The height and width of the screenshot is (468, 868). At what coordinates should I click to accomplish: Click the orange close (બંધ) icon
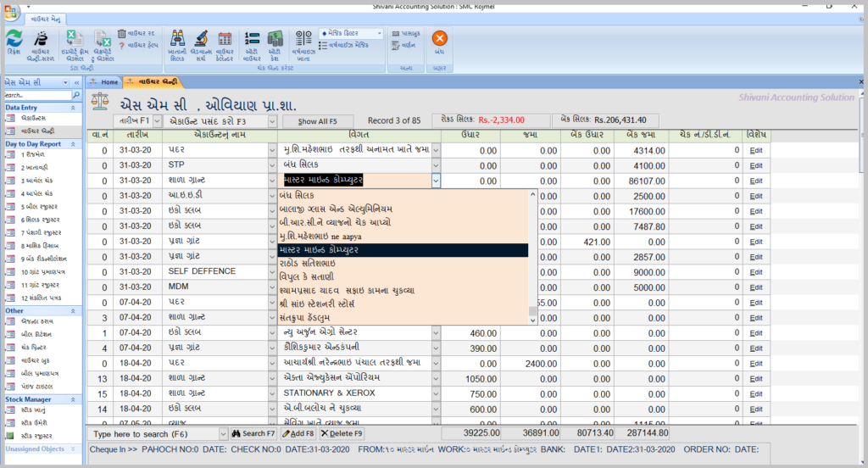pos(440,39)
